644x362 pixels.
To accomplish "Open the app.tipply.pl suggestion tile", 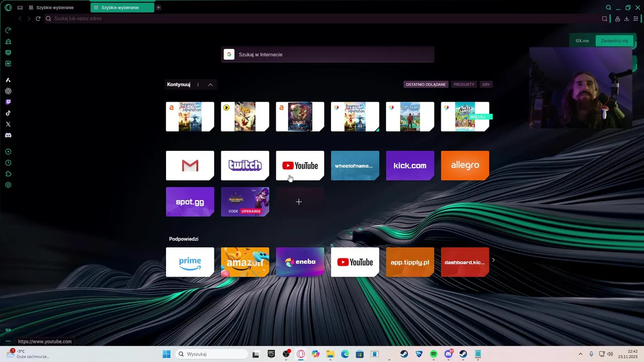I will click(410, 262).
